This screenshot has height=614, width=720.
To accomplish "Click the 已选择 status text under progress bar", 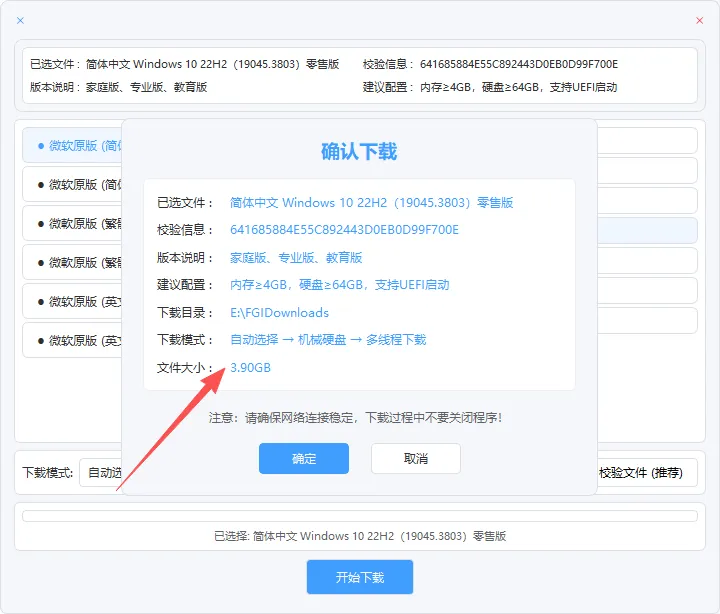I will [360, 536].
